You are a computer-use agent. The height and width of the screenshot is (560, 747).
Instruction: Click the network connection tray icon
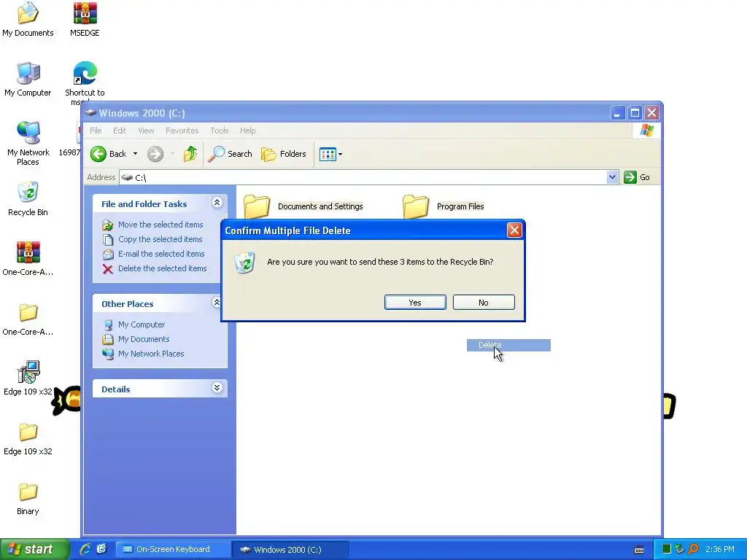click(679, 550)
